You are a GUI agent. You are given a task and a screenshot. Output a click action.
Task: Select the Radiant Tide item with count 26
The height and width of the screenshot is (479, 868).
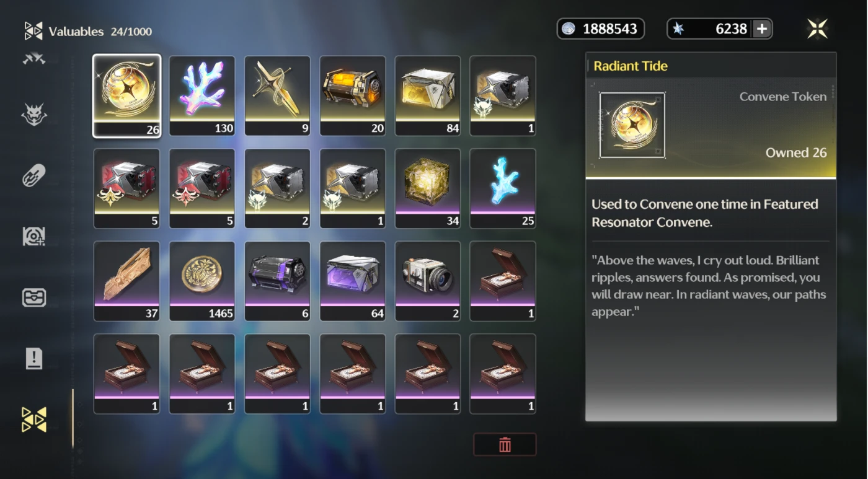tap(126, 95)
